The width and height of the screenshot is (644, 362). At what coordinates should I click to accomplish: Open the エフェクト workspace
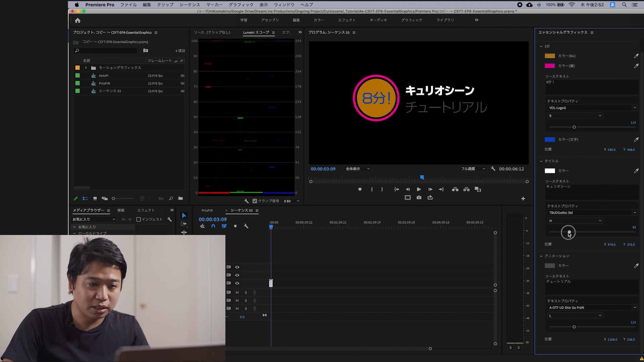[x=346, y=20]
